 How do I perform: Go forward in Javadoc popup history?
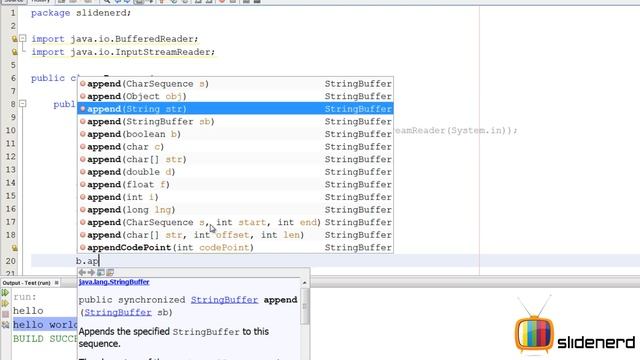91,272
